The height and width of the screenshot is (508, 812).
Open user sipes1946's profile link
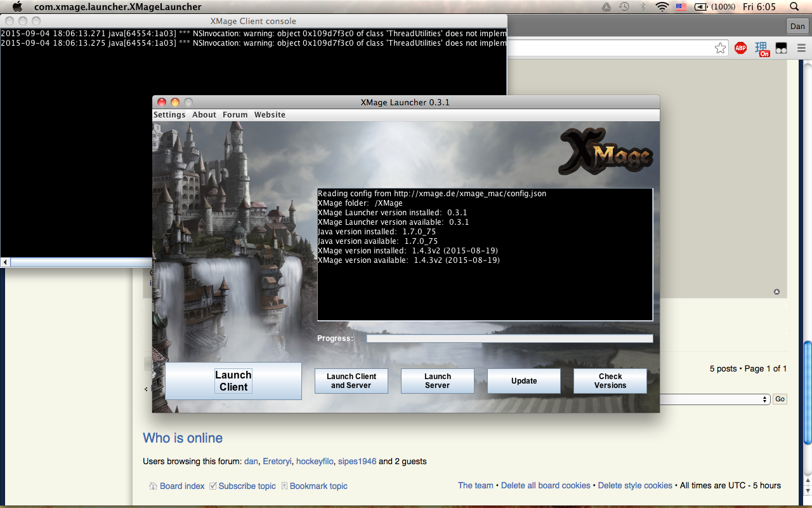(x=357, y=462)
